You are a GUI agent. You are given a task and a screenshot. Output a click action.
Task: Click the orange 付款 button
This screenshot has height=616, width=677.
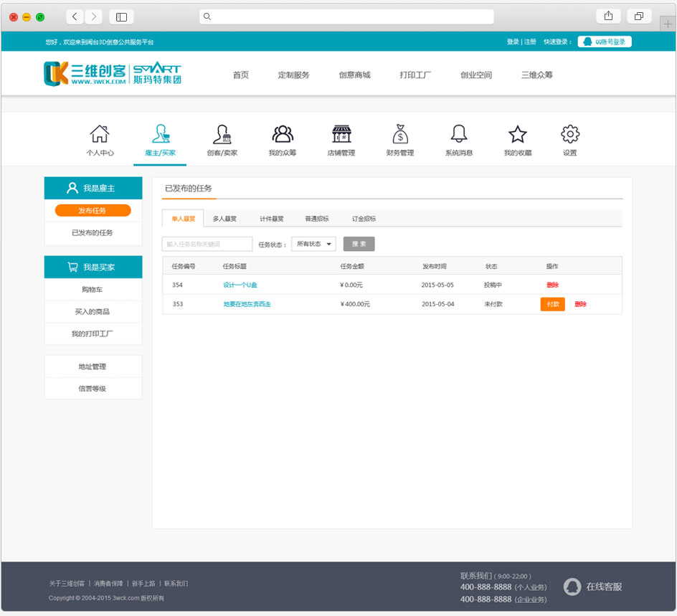(552, 304)
